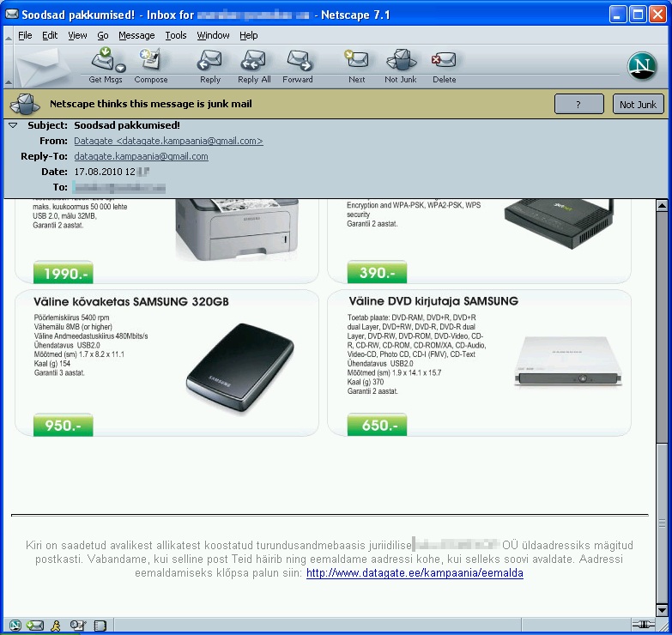Click Navigator icon in status bar
The height and width of the screenshot is (635, 672).
pyautogui.click(x=15, y=626)
